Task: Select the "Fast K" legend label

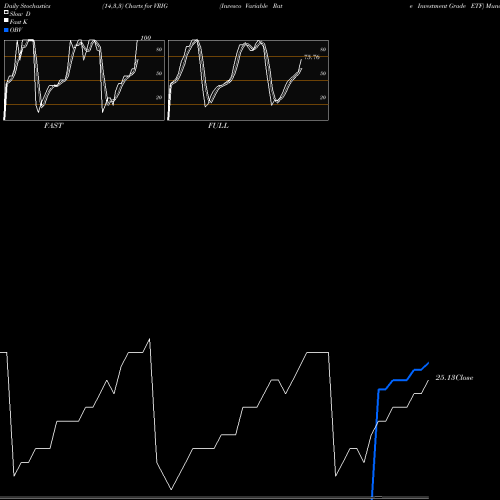Action: tap(19, 22)
